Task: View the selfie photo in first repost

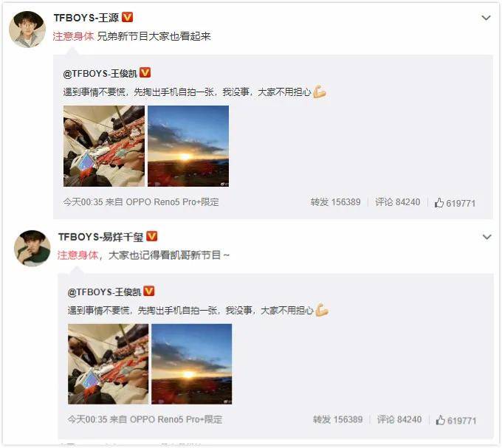Action: (104, 146)
